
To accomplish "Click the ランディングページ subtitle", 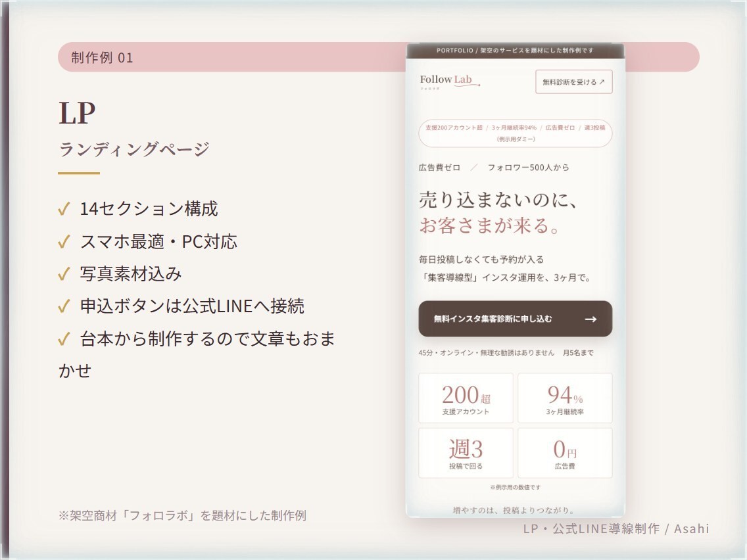I will 134,149.
